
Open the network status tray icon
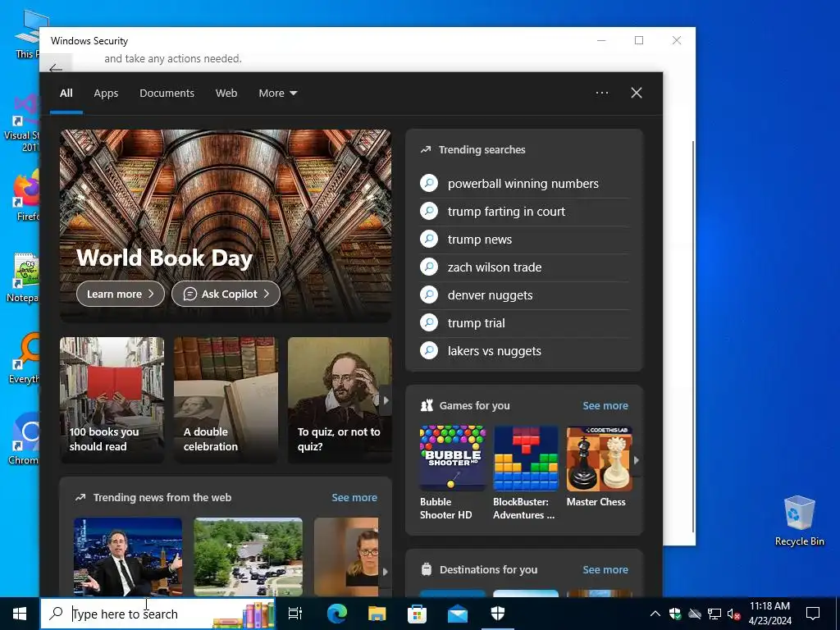714,614
